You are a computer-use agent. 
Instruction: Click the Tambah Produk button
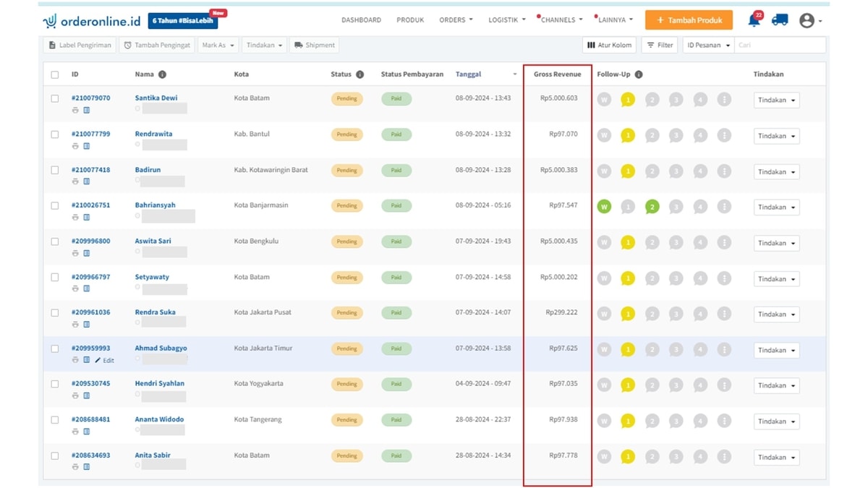tap(689, 20)
